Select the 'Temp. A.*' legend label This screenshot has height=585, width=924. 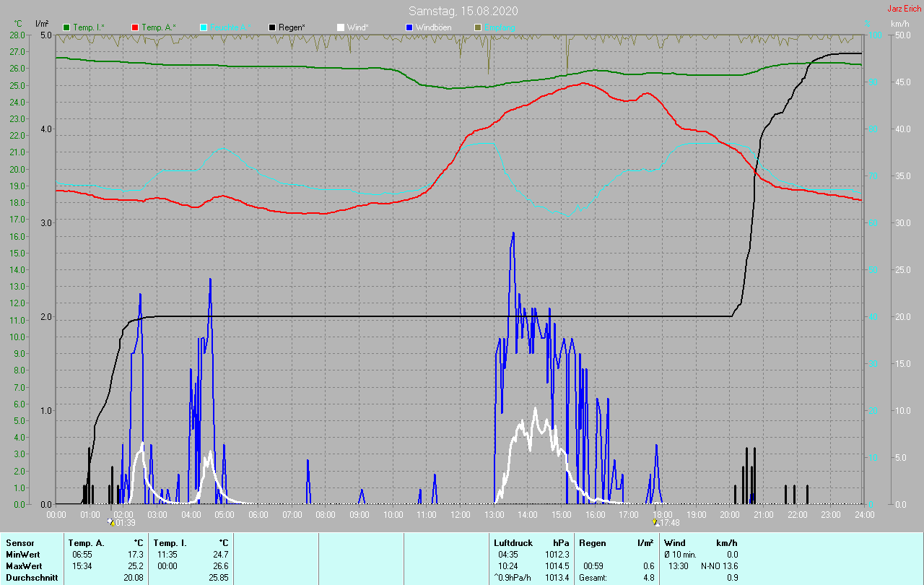159,27
